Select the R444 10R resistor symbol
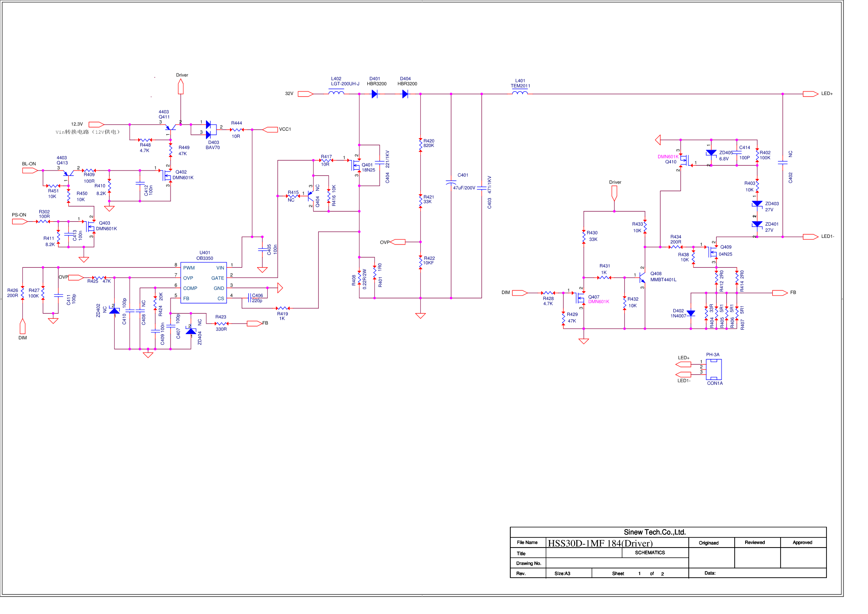868x614 pixels. tap(237, 129)
